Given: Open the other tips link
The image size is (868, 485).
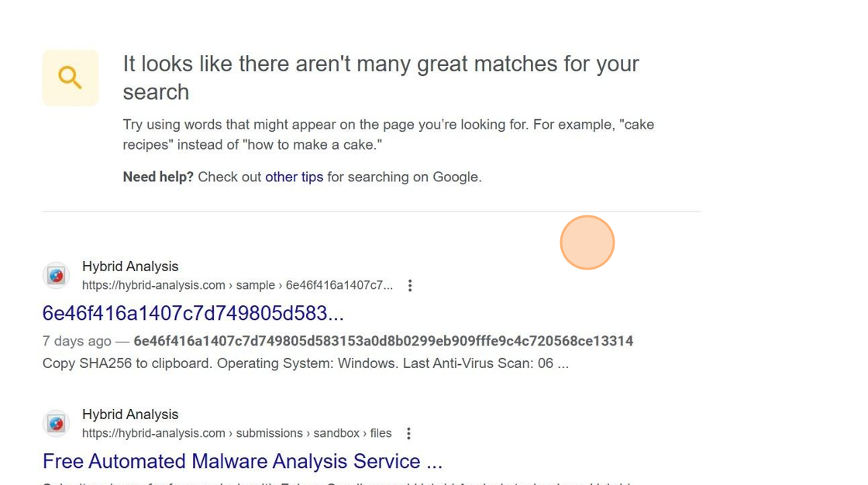Looking at the screenshot, I should click(294, 177).
